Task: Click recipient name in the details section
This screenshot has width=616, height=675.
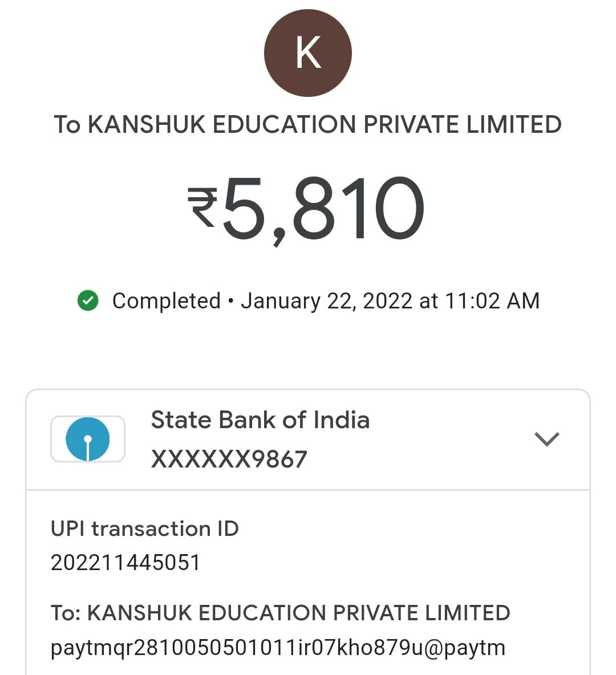Action: 298,613
